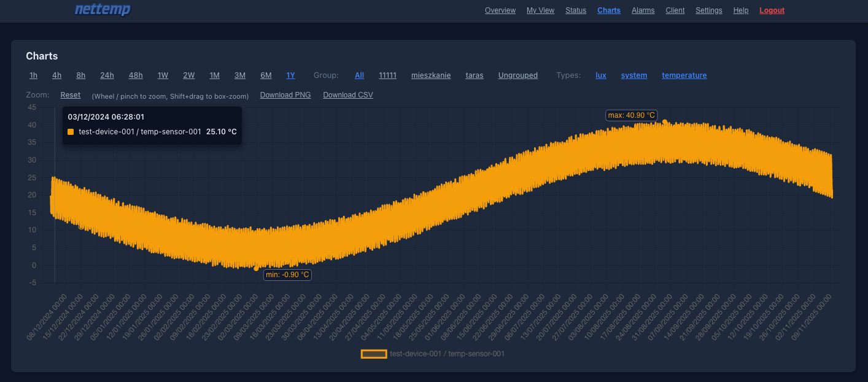This screenshot has height=382, width=868.
Task: Show the mieszkanie group charts
Action: coord(430,75)
